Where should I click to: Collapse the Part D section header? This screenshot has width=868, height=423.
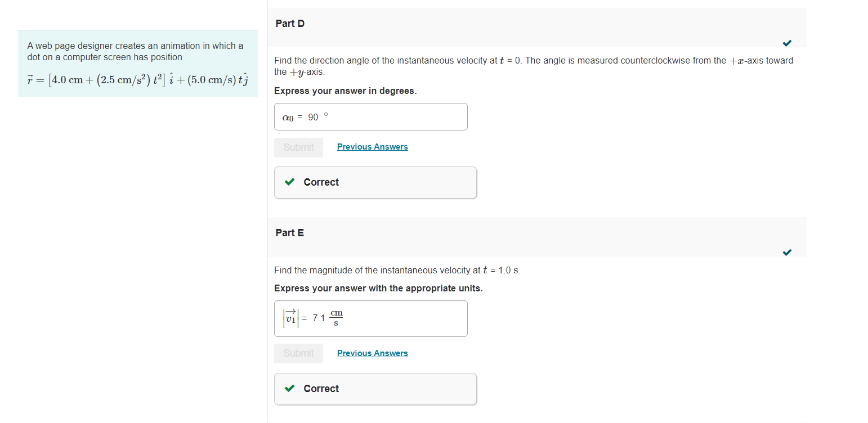tap(289, 23)
